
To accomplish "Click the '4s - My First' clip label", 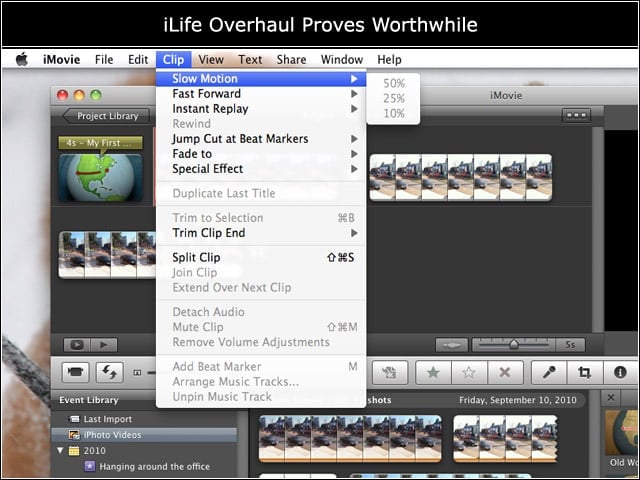I will [100, 143].
